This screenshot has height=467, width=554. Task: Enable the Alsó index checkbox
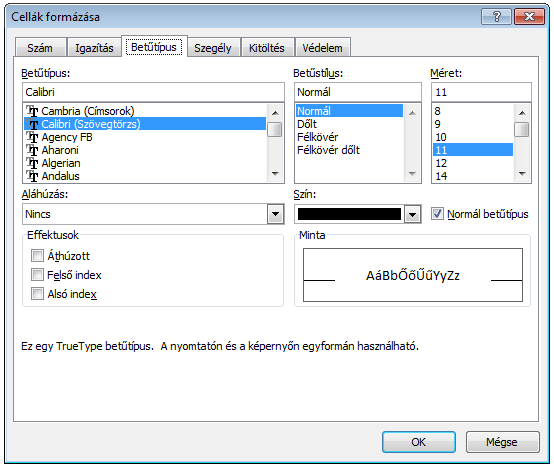(37, 294)
